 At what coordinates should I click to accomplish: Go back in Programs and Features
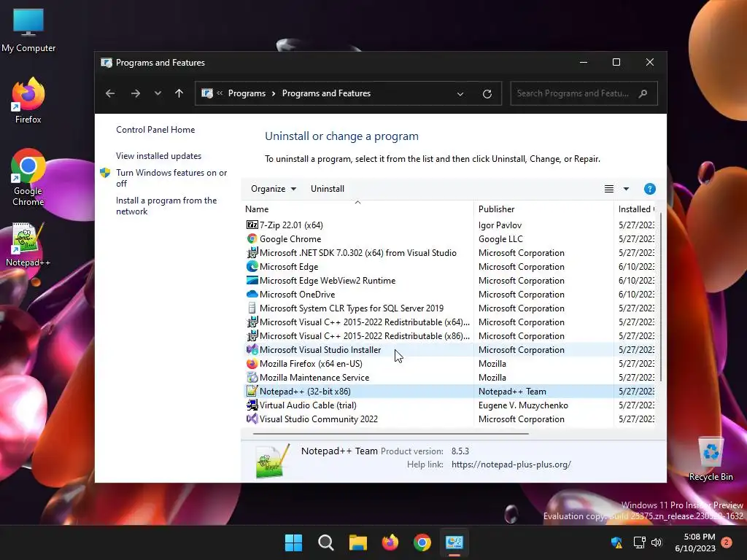[110, 93]
